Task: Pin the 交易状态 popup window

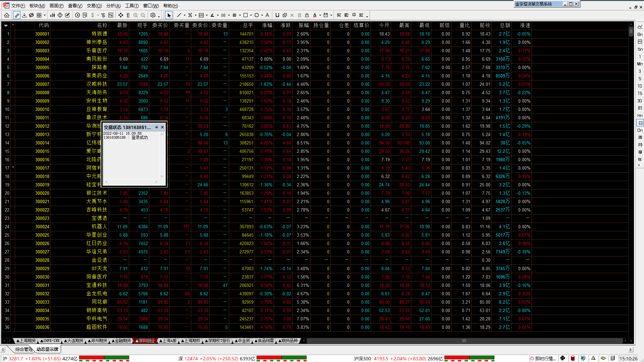Action: (156, 127)
